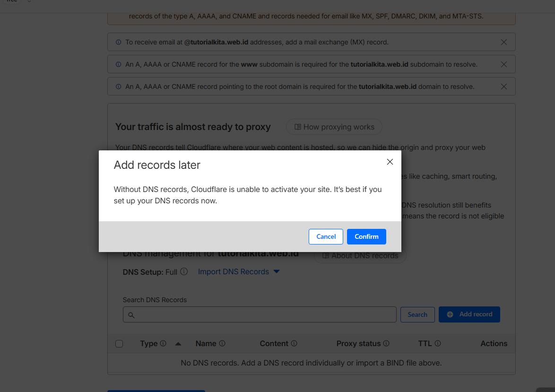
Task: Close the Add records later dialog
Action: (x=390, y=162)
